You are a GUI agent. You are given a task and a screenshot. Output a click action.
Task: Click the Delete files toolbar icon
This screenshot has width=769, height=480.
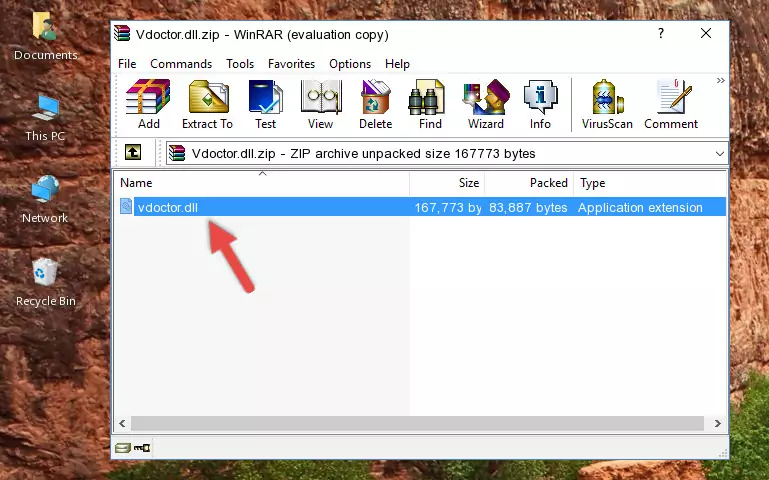[376, 104]
